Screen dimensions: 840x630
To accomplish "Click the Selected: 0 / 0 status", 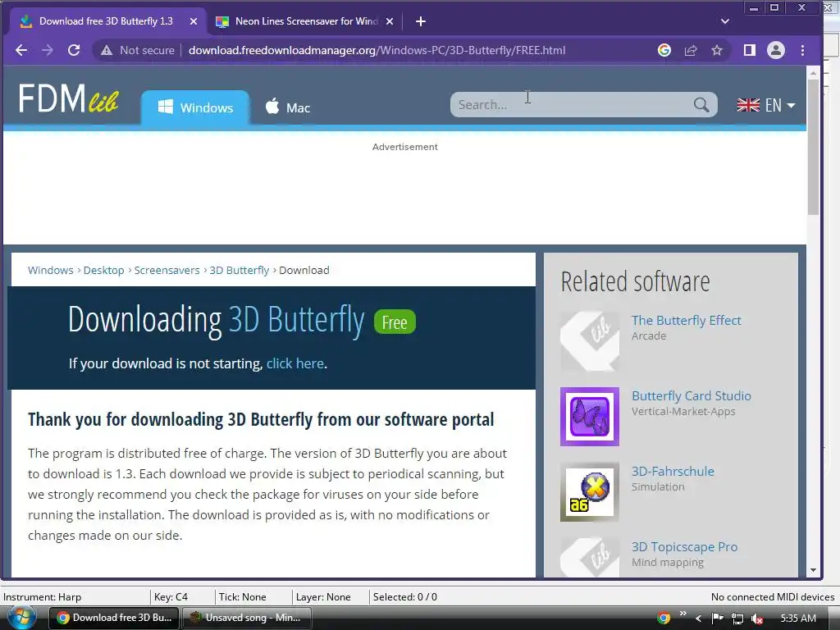I will click(x=405, y=597).
